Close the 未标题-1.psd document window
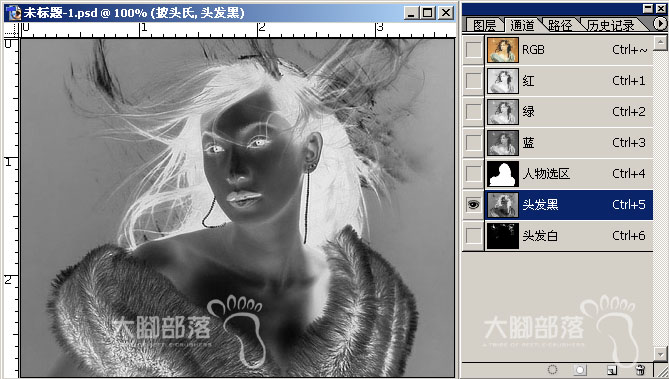The image size is (669, 379). (446, 13)
